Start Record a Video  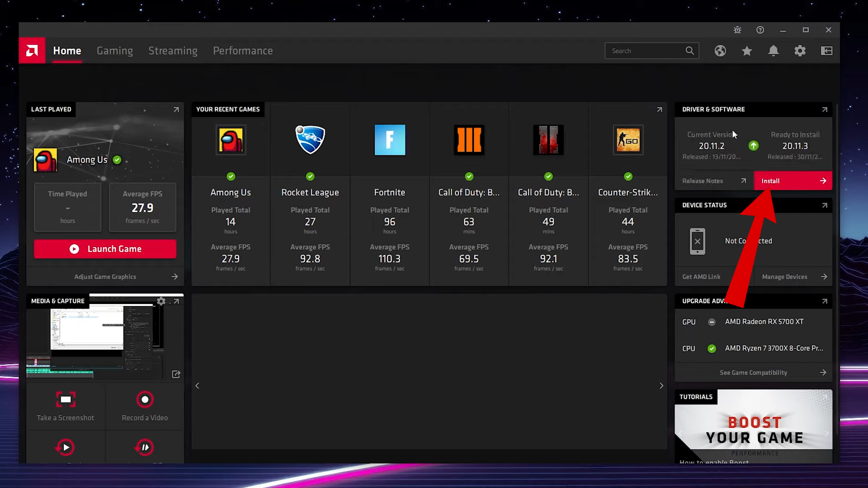145,399
